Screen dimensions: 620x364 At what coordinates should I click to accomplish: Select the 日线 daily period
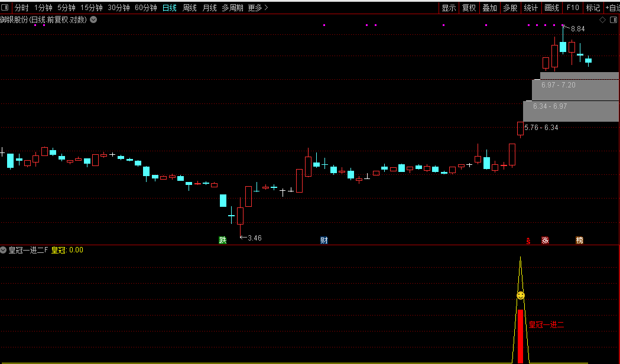[170, 8]
